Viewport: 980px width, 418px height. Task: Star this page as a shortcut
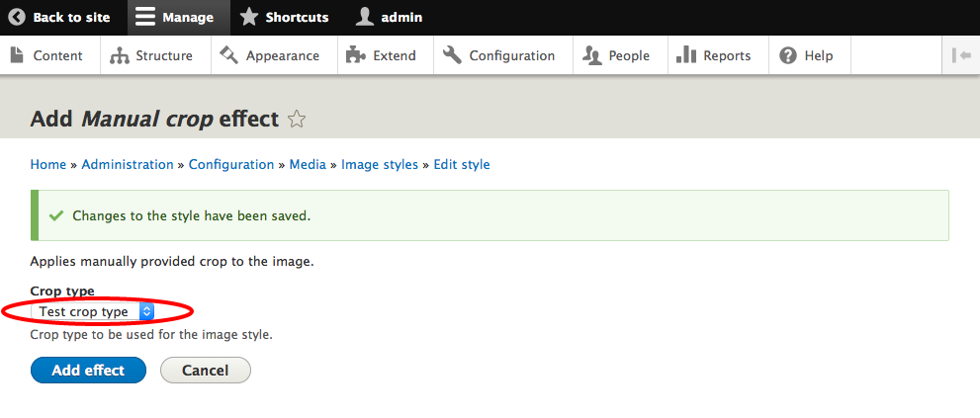point(297,120)
